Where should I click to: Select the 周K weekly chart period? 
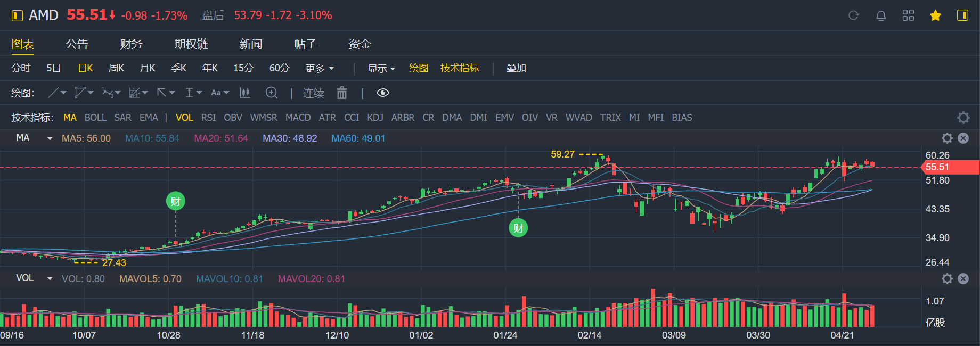coord(116,69)
